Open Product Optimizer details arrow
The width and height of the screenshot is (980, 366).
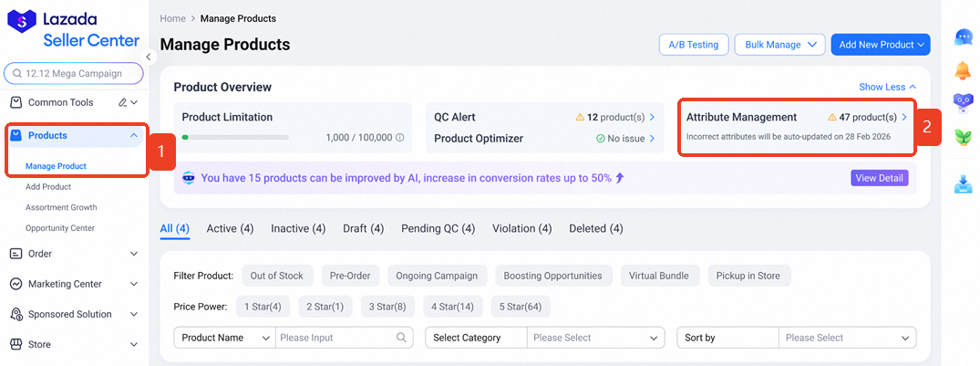tap(653, 138)
